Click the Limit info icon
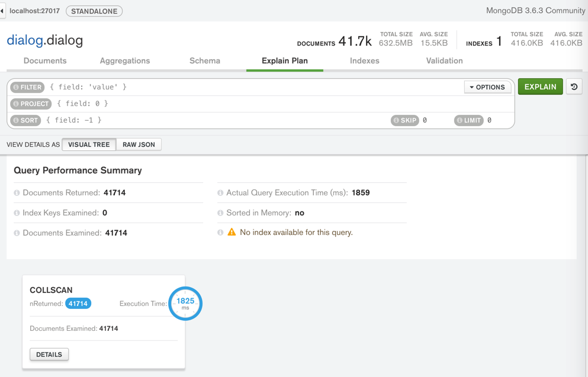This screenshot has width=588, height=377. 460,120
